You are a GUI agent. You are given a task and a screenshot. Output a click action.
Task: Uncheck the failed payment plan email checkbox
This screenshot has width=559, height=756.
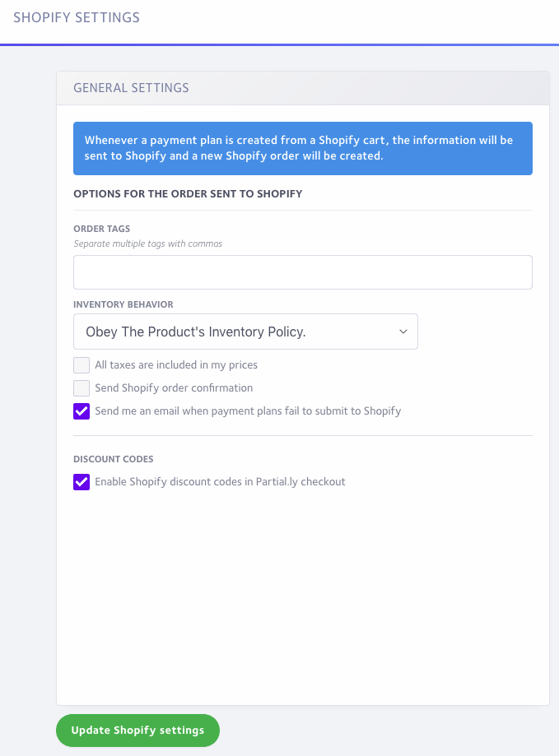(x=82, y=411)
